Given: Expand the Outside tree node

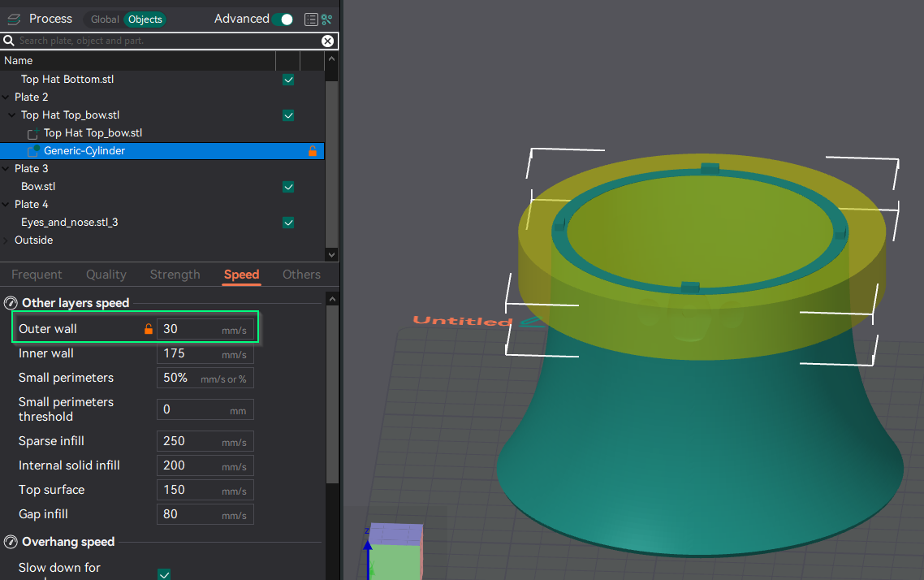Looking at the screenshot, I should [x=7, y=240].
